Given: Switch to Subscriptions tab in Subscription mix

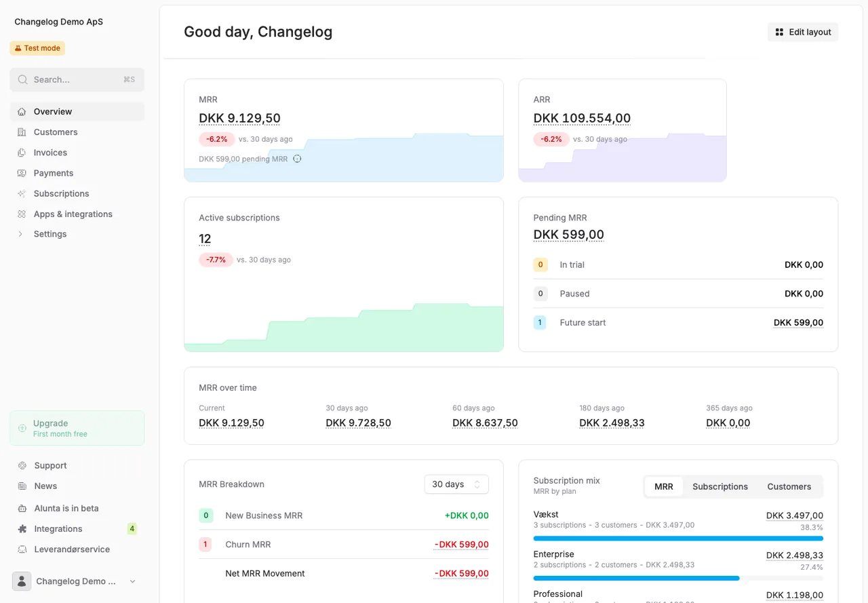Looking at the screenshot, I should click(x=720, y=486).
